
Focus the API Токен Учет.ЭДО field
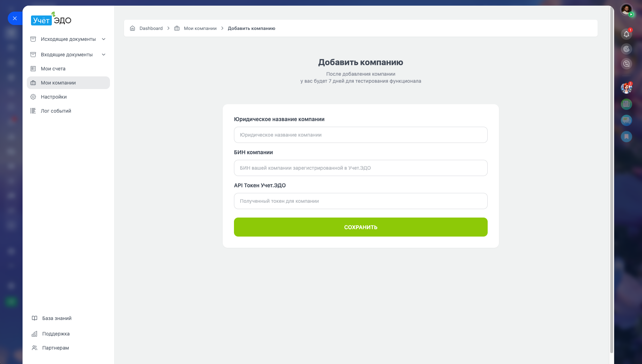pos(361,201)
